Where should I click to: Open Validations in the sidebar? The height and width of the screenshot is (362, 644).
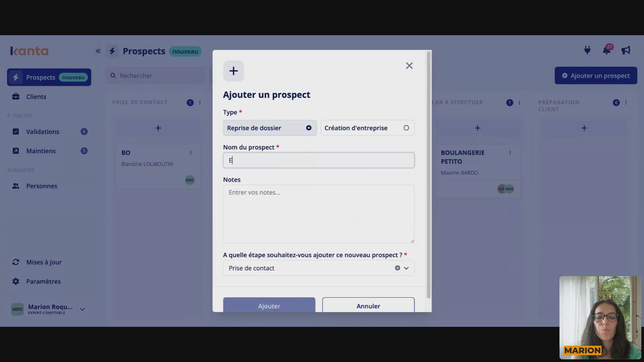click(49, 132)
